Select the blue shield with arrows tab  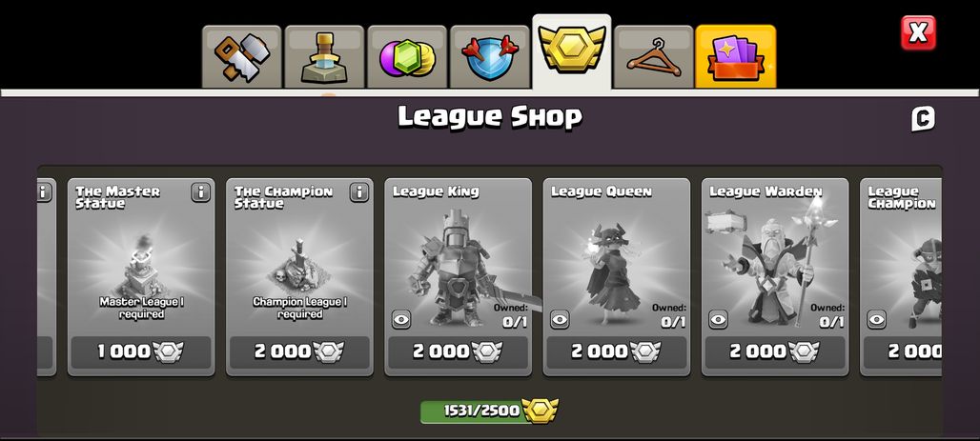click(489, 57)
